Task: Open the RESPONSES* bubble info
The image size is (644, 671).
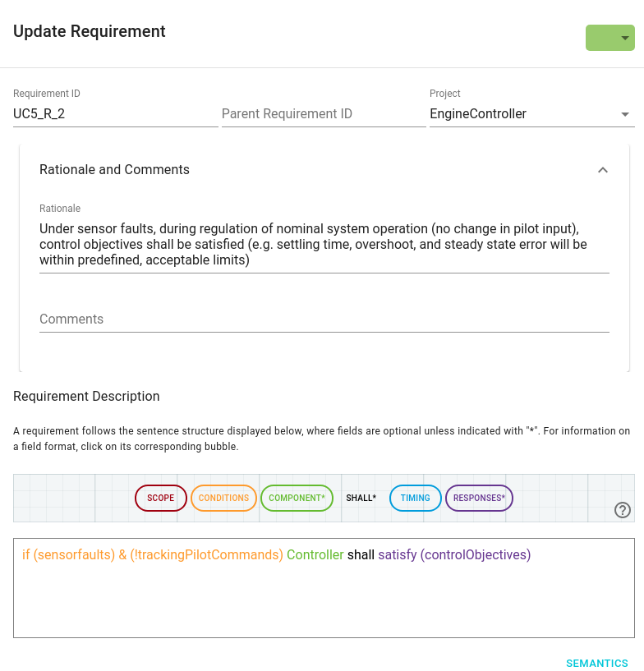Action: 479,498
